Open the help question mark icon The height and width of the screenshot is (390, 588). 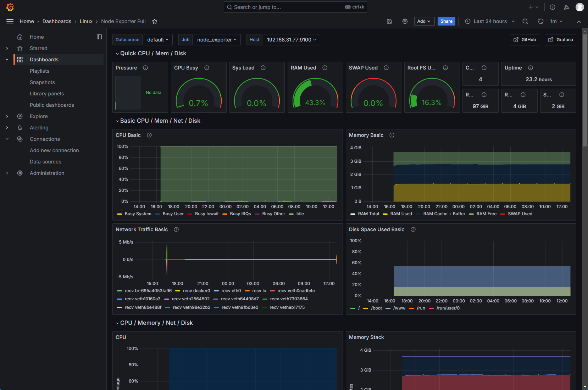[x=553, y=7]
